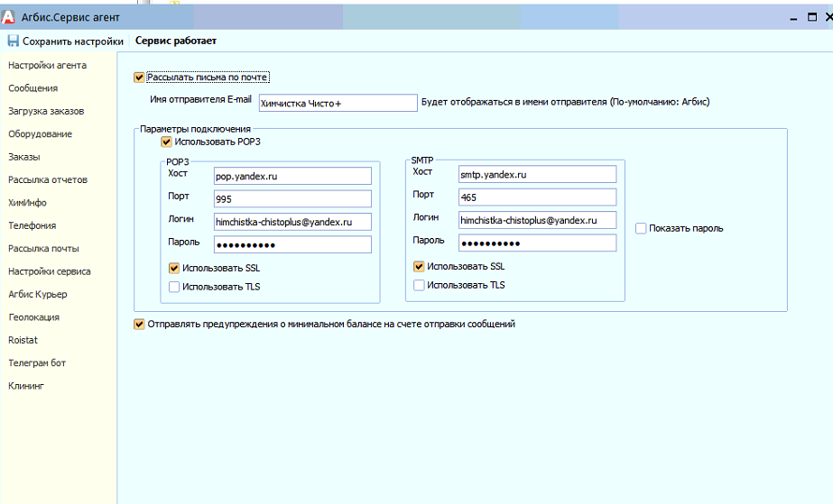Image resolution: width=833 pixels, height=504 pixels.
Task: Open 'Агбис Курьер' section
Action: coord(38,293)
